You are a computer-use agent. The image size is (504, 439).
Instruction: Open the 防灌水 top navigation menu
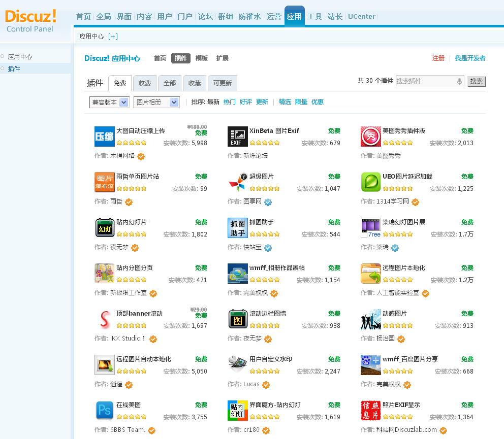click(x=250, y=16)
